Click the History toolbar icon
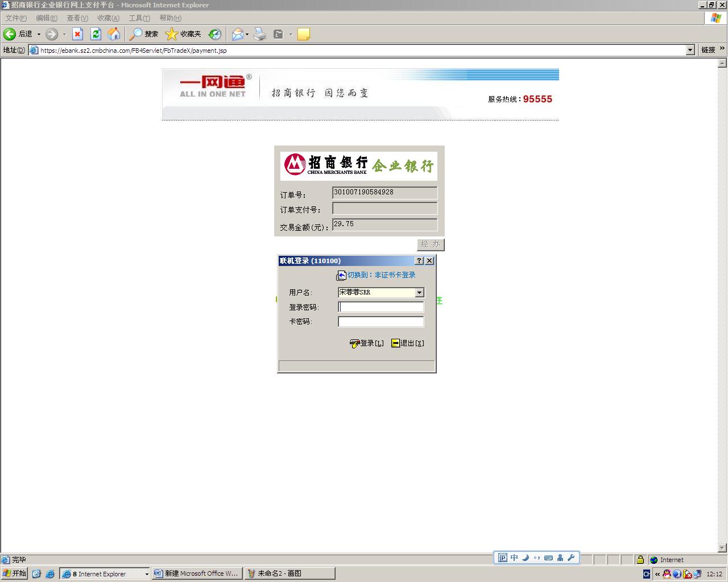 pyautogui.click(x=214, y=34)
